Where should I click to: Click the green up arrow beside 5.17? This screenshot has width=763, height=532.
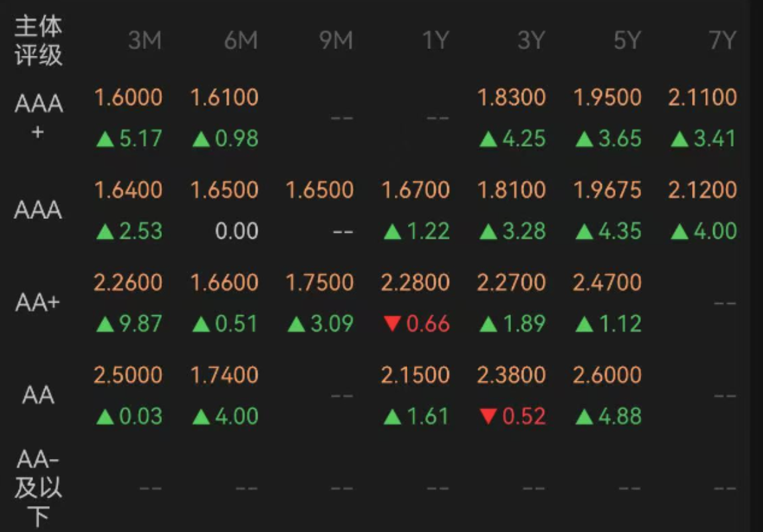click(x=105, y=139)
